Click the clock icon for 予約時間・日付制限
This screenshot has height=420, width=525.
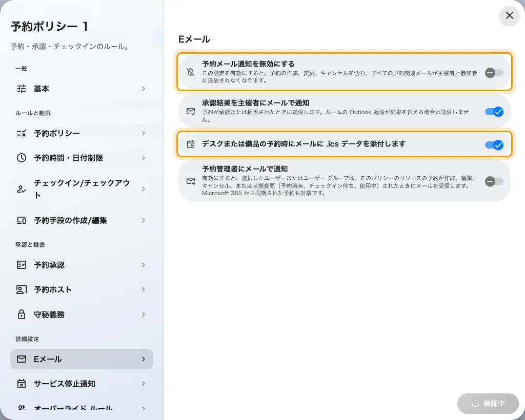pyautogui.click(x=22, y=158)
